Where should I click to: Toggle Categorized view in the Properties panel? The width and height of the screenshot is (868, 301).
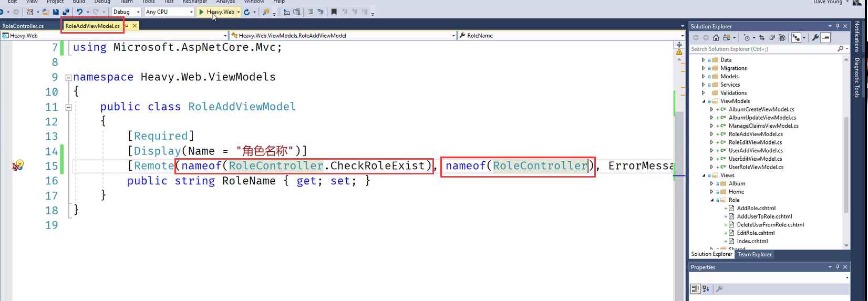695,288
